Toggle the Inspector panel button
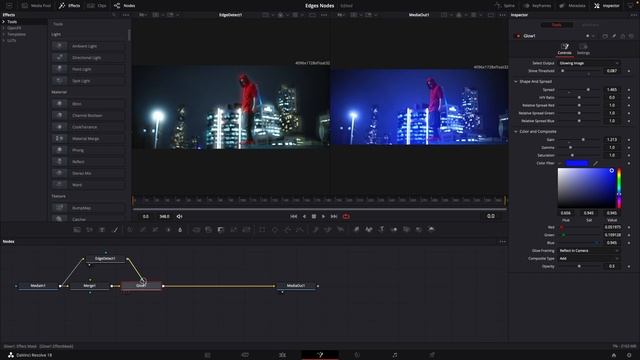This screenshot has width=640, height=360. (607, 6)
